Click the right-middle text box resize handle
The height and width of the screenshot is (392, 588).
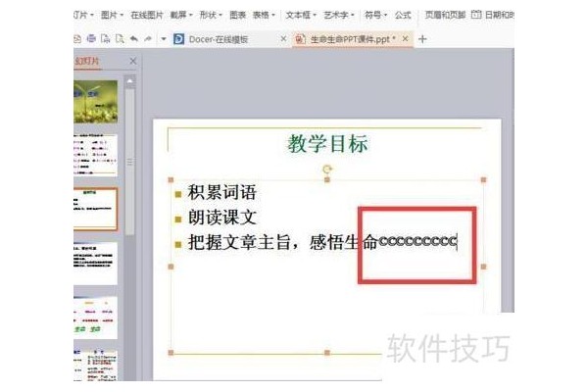point(483,267)
